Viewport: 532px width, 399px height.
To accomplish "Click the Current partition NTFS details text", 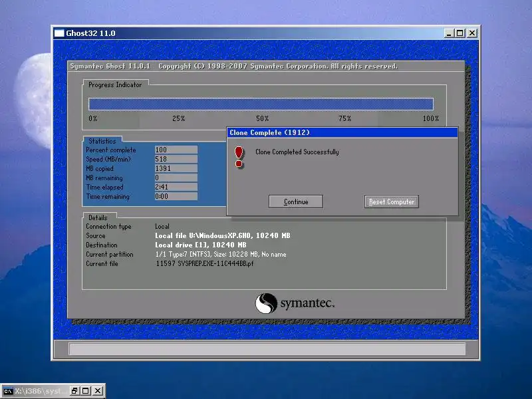I will point(221,254).
